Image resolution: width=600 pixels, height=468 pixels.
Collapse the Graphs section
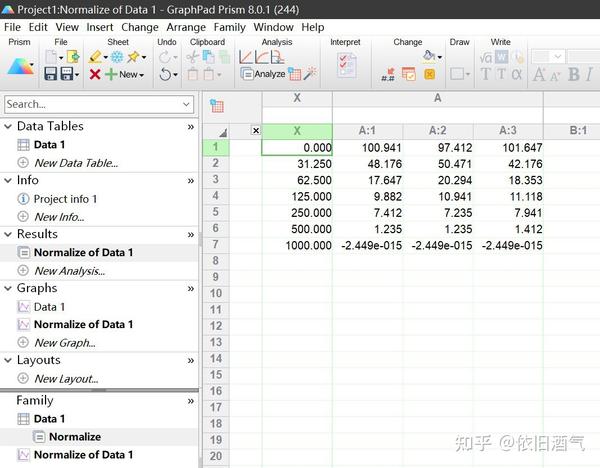[8, 288]
